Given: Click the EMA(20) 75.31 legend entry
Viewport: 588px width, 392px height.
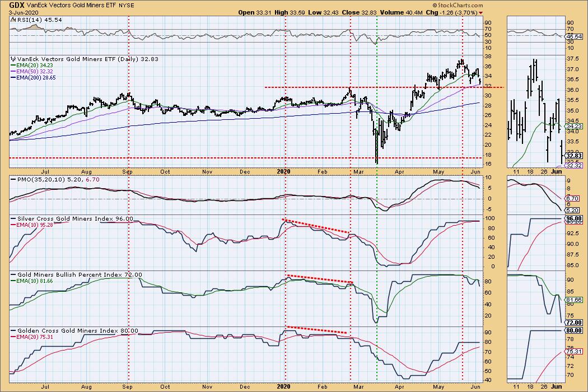Looking at the screenshot, I should 31,337.
